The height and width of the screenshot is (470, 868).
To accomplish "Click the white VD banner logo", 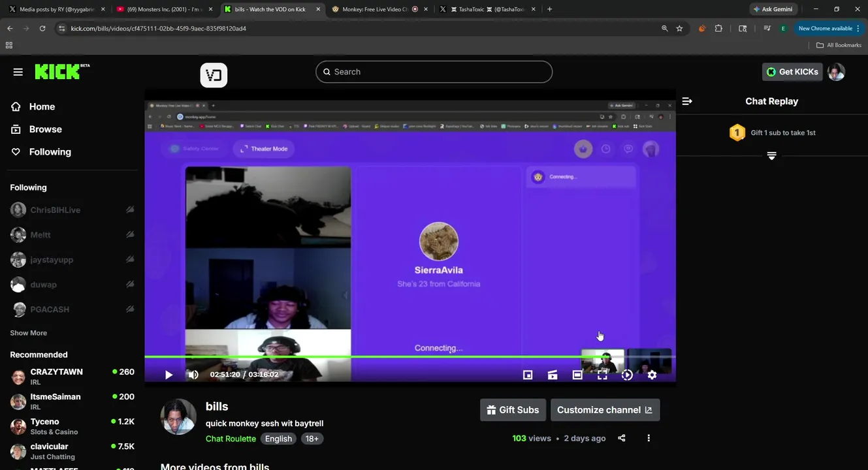I will (x=214, y=75).
